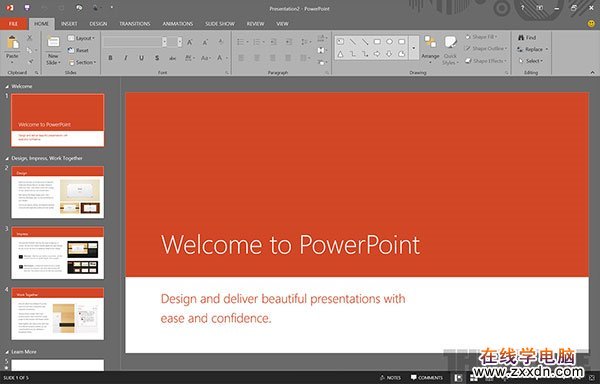The height and width of the screenshot is (384, 600).
Task: Open the Layout dropdown
Action: 81,38
